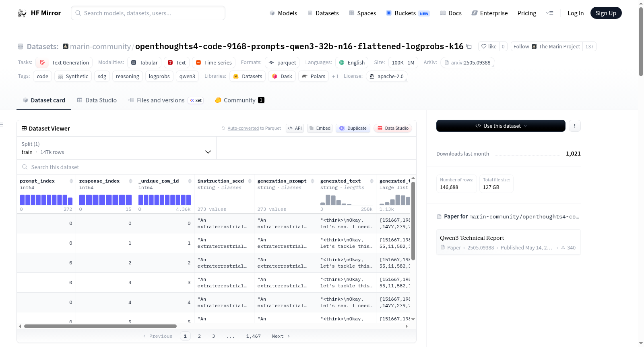The width and height of the screenshot is (644, 347).
Task: Sort by prompt_index column
Action: (x=71, y=181)
